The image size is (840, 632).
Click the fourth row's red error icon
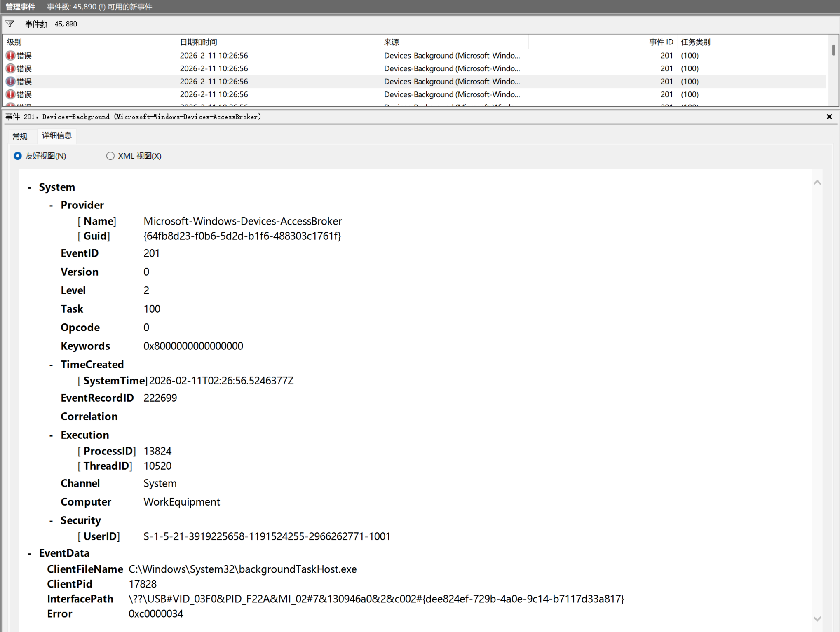coord(10,94)
